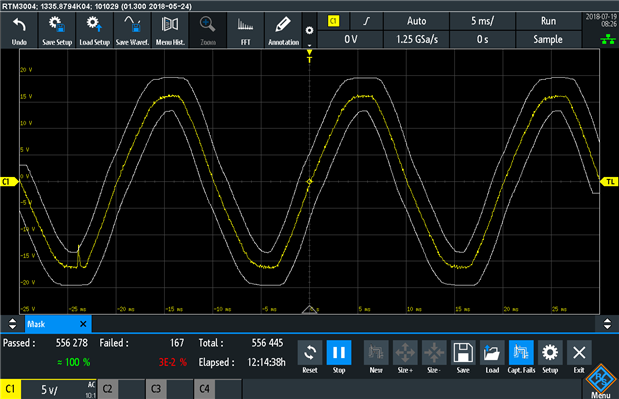Click the Save Waveform icon
The height and width of the screenshot is (399, 619).
tap(132, 30)
